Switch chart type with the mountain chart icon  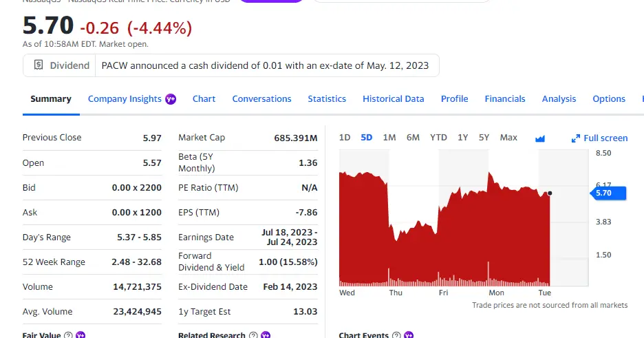(540, 138)
